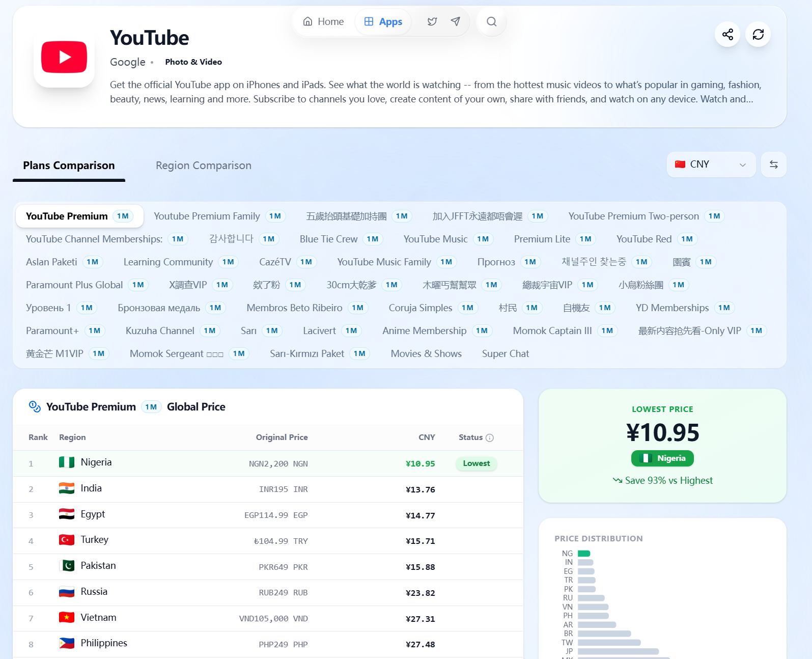The image size is (812, 659).
Task: Select the CazéTV plan
Action: click(x=288, y=262)
